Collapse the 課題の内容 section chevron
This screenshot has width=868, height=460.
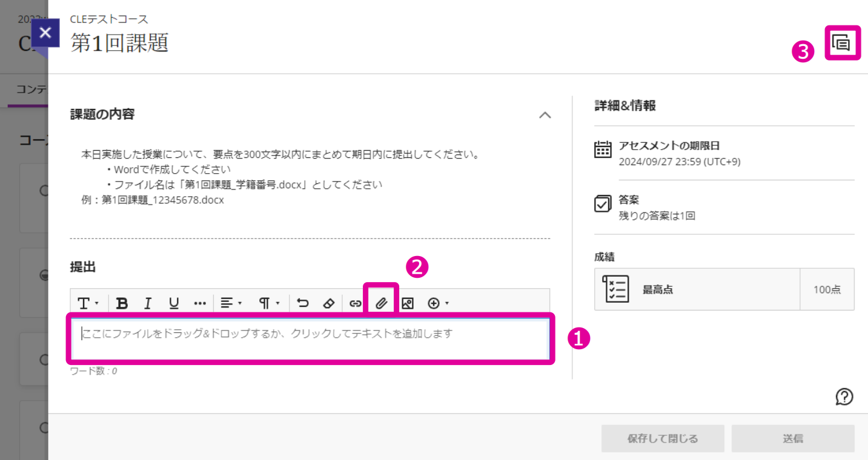point(545,115)
